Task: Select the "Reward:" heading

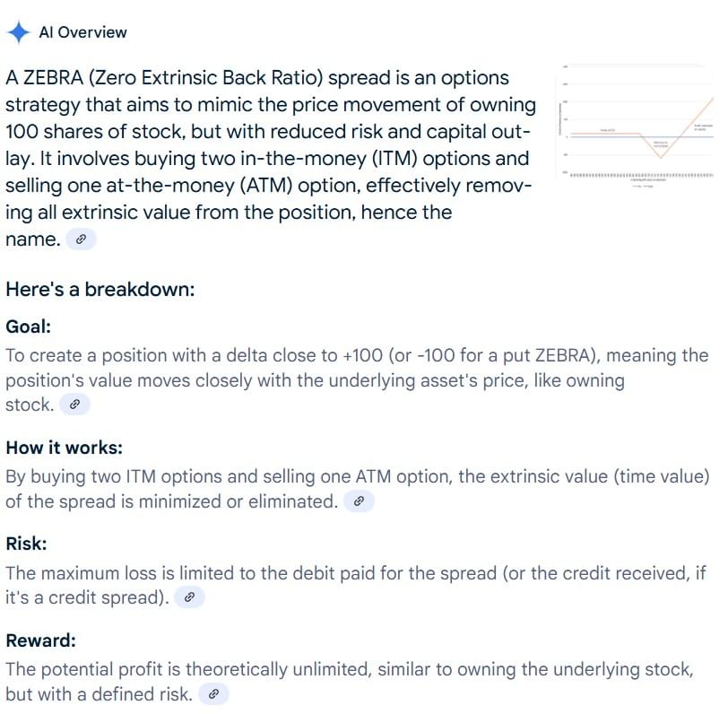Action: click(41, 640)
